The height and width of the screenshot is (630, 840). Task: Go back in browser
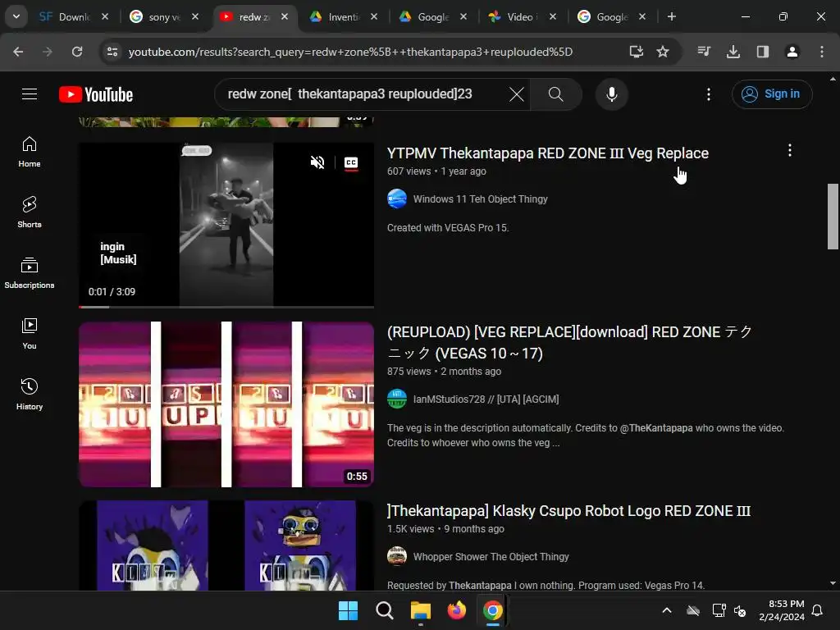coord(18,52)
